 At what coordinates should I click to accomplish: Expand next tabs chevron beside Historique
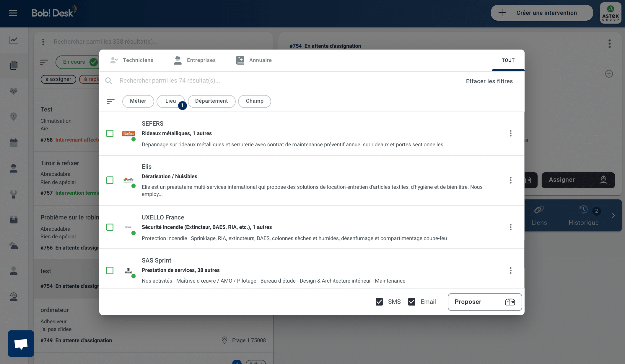tap(614, 216)
